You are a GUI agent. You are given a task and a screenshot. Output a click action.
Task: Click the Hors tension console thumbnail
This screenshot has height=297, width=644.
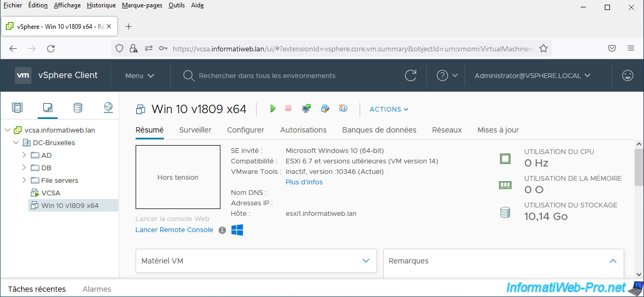coord(178,177)
